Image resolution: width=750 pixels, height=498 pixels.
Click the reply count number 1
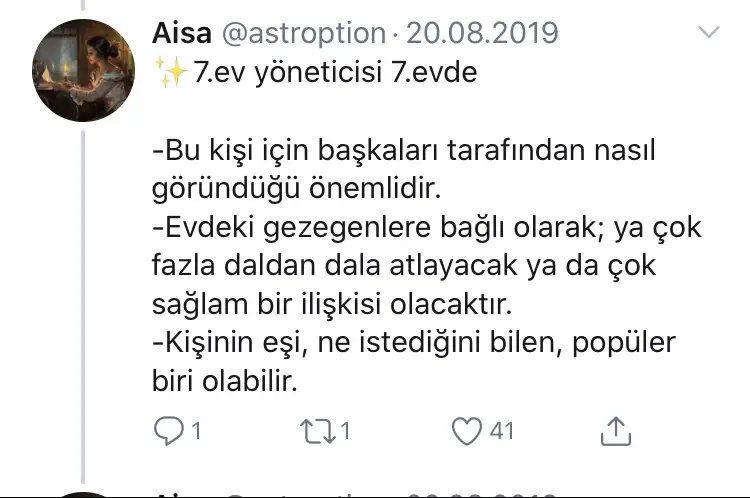coord(196,432)
